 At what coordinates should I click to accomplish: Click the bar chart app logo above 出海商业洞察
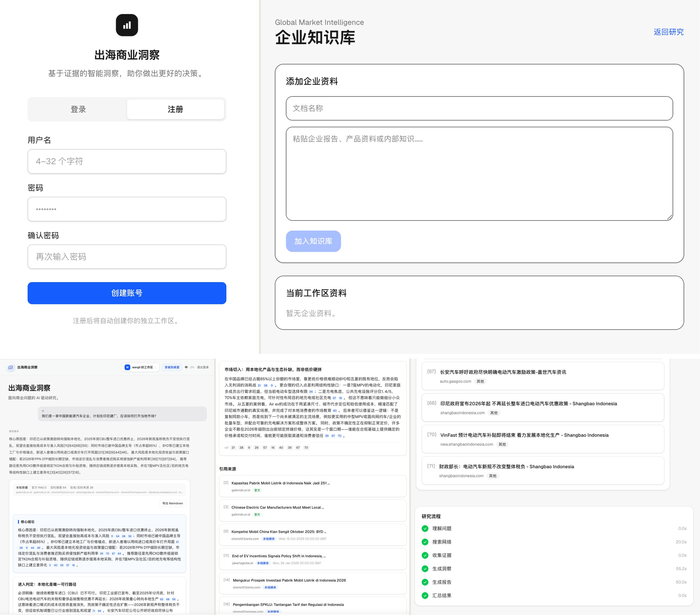(x=127, y=25)
